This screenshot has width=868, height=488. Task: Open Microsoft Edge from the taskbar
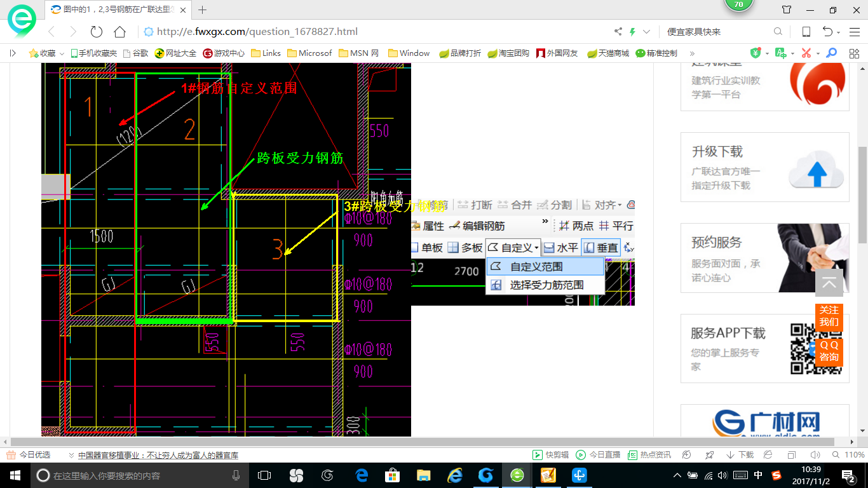point(362,475)
